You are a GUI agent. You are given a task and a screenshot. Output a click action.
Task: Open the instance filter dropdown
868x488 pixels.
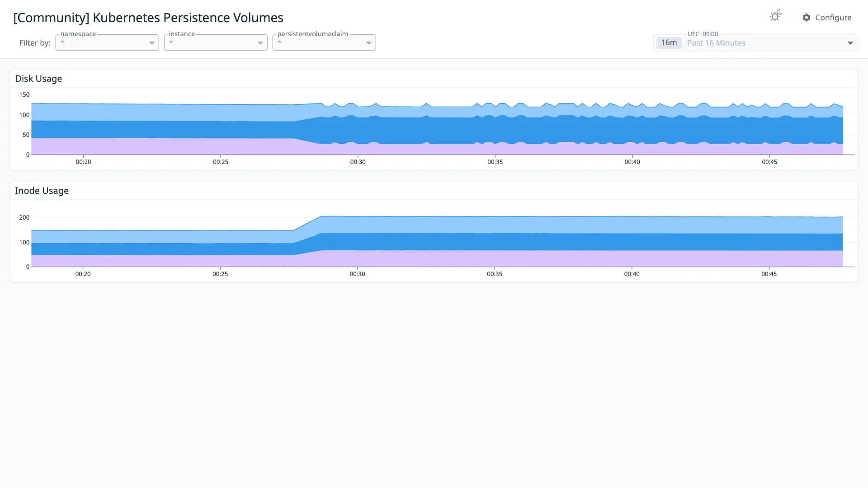[216, 42]
